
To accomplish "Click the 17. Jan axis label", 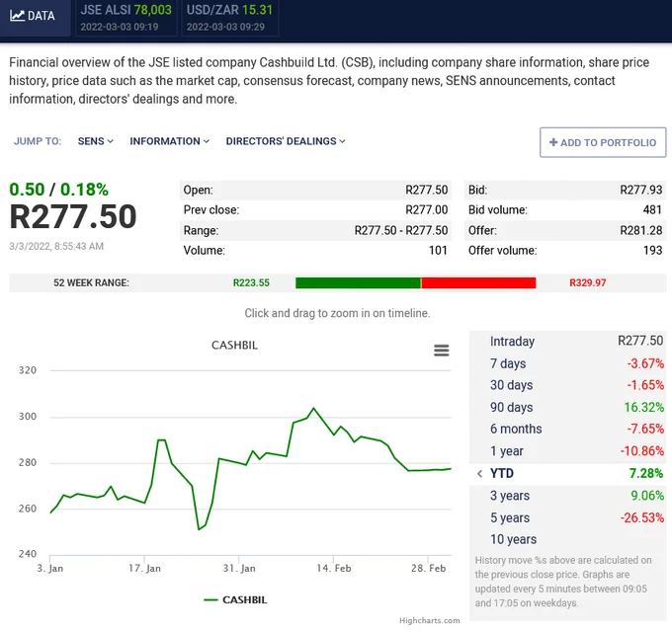I will tap(145, 568).
